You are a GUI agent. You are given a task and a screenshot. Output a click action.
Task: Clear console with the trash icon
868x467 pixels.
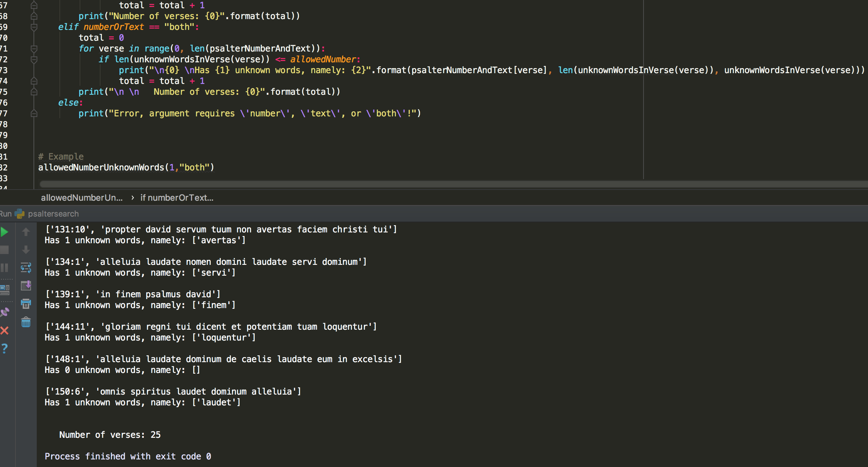(26, 322)
